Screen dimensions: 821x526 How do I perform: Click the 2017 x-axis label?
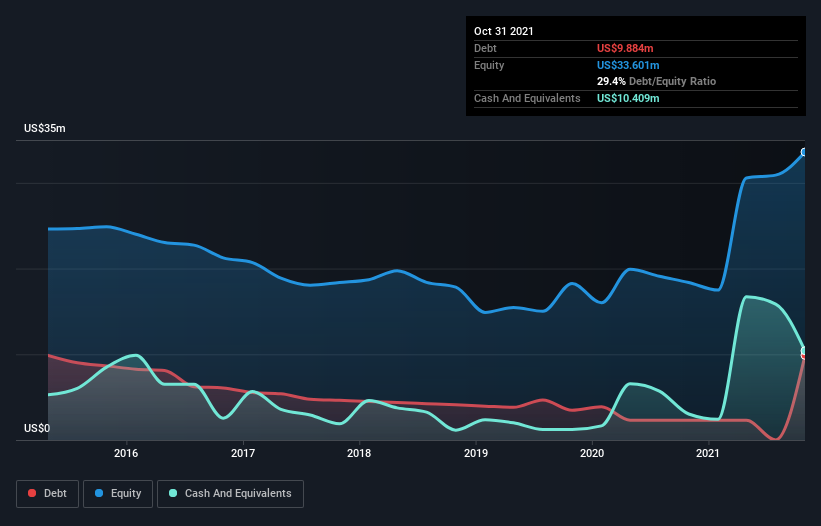(243, 453)
